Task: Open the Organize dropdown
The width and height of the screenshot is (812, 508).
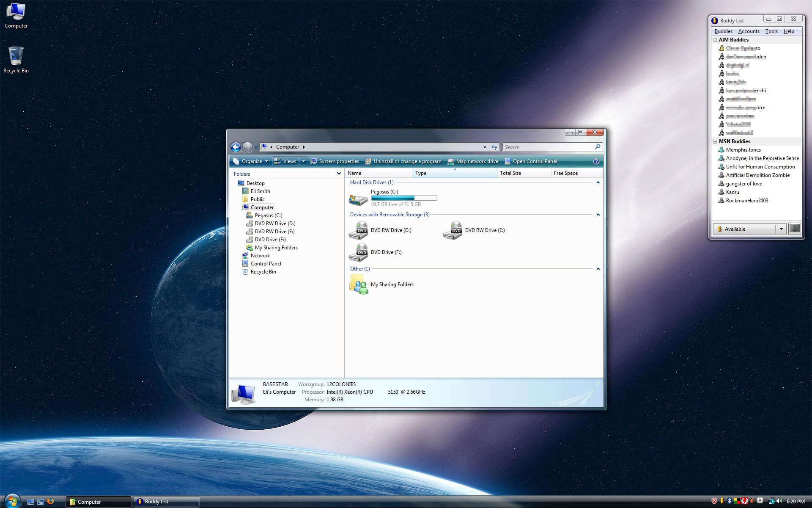Action: coord(251,161)
